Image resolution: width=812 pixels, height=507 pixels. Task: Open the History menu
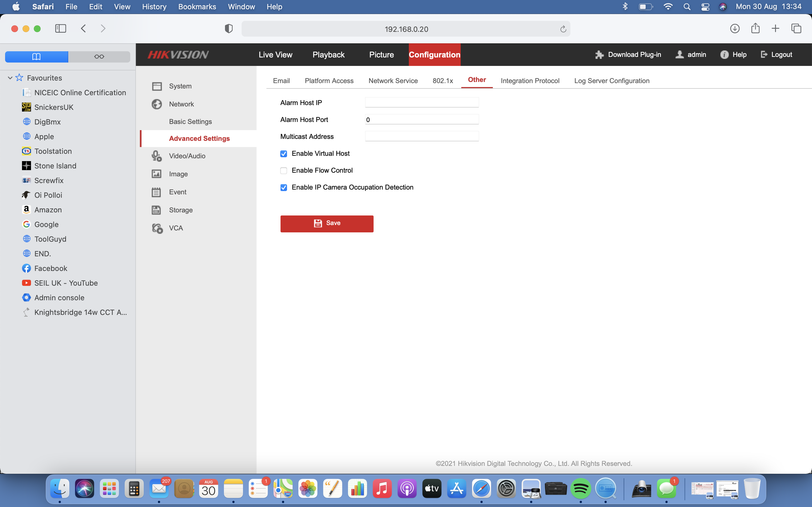[154, 7]
